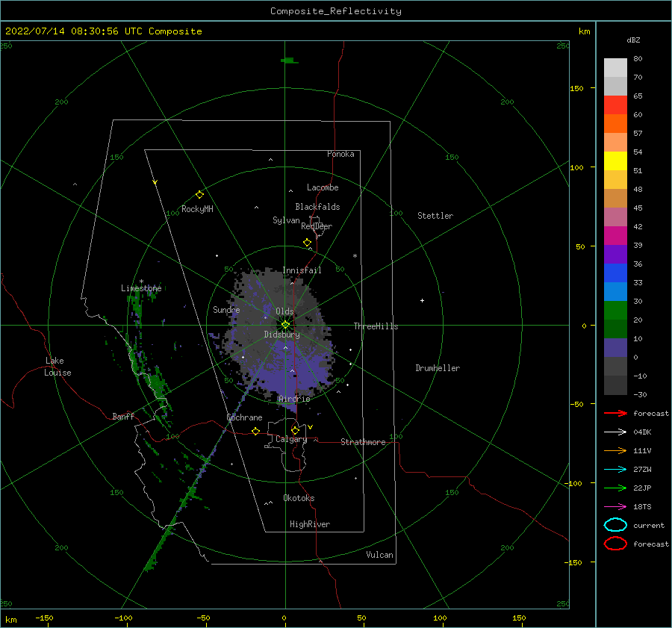Select the Sylvan label

pos(286,220)
